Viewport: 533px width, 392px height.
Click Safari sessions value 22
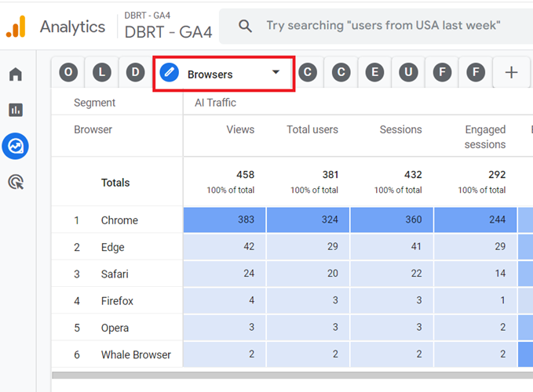(x=416, y=273)
